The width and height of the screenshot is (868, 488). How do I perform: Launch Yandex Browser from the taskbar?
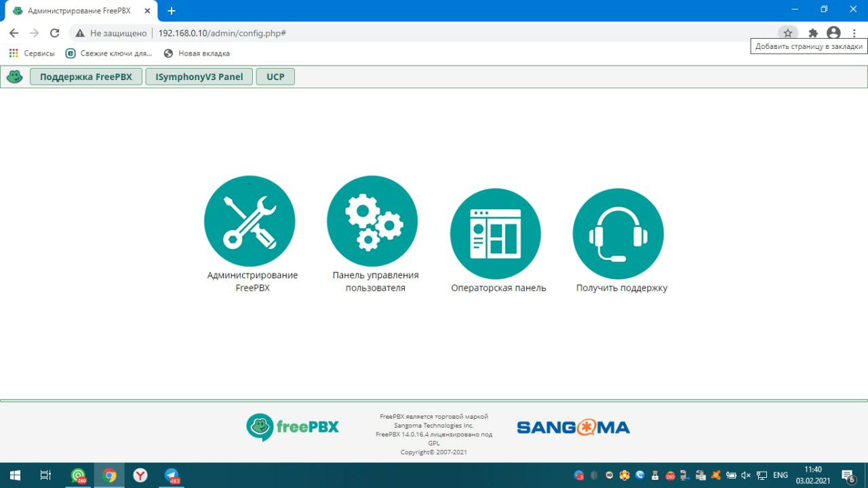click(140, 475)
